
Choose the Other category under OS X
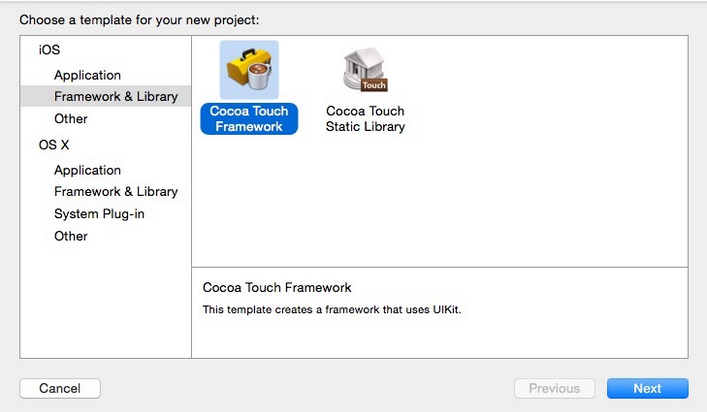coord(71,236)
